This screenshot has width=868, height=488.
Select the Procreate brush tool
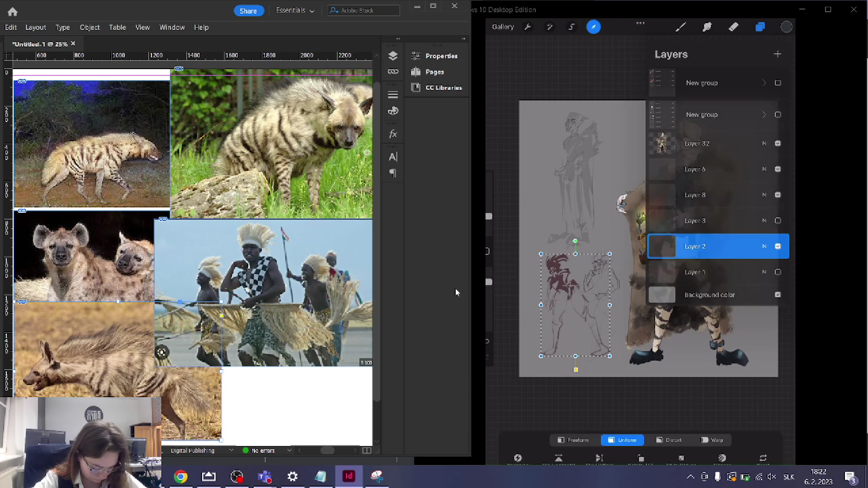tap(680, 27)
